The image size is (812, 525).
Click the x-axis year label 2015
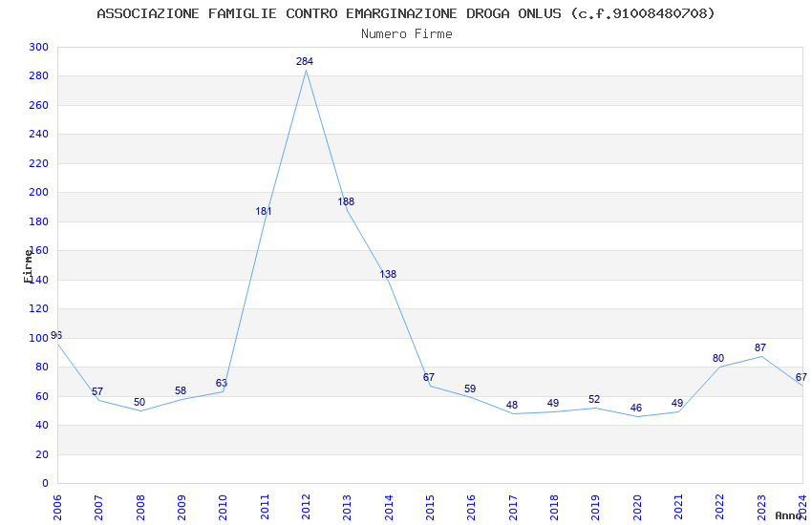pyautogui.click(x=430, y=507)
